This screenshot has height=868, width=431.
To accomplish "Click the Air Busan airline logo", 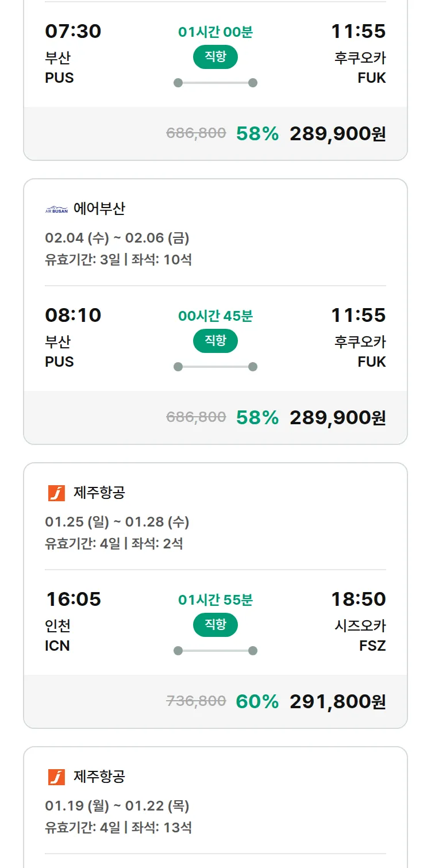I will pyautogui.click(x=56, y=210).
